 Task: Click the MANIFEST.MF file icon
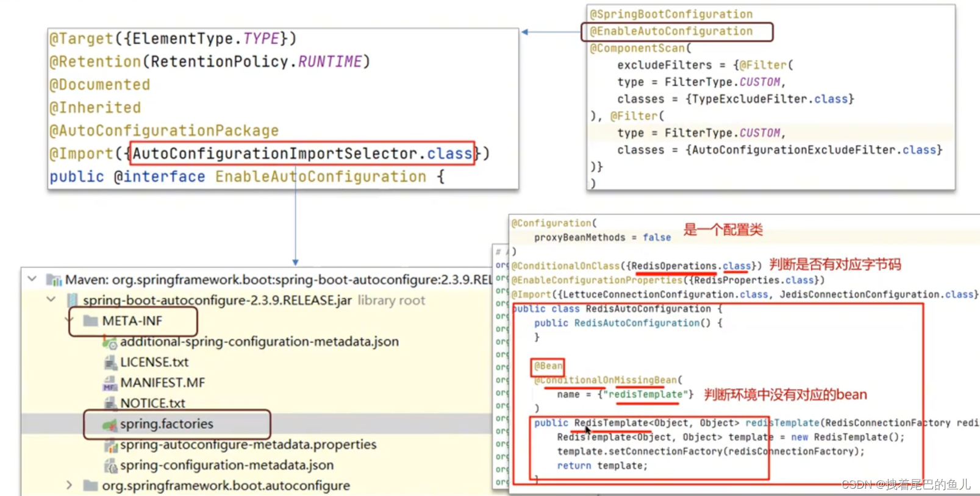(110, 383)
